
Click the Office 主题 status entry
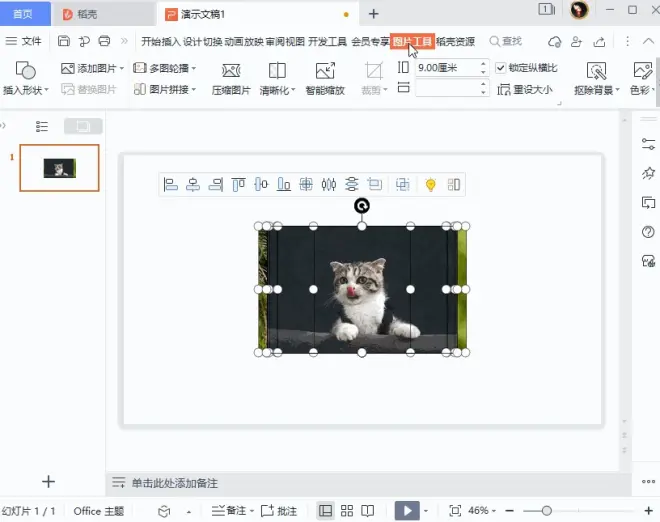[x=98, y=511]
